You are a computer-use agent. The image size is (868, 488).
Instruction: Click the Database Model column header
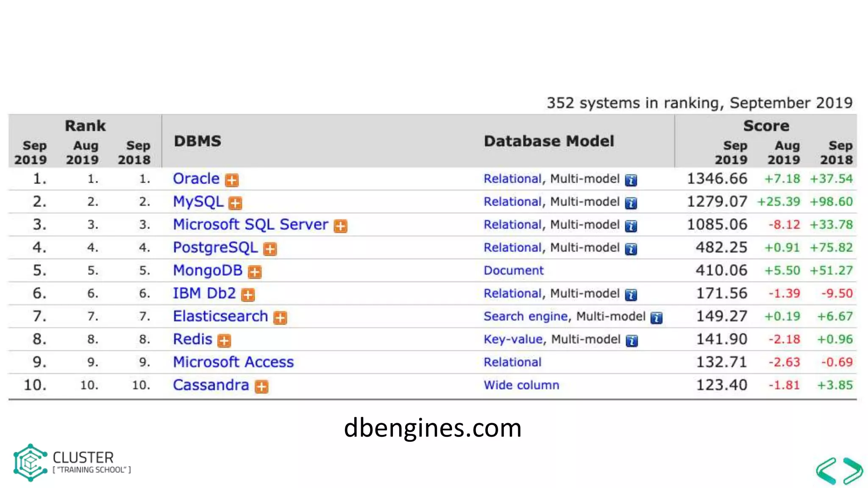(x=549, y=141)
